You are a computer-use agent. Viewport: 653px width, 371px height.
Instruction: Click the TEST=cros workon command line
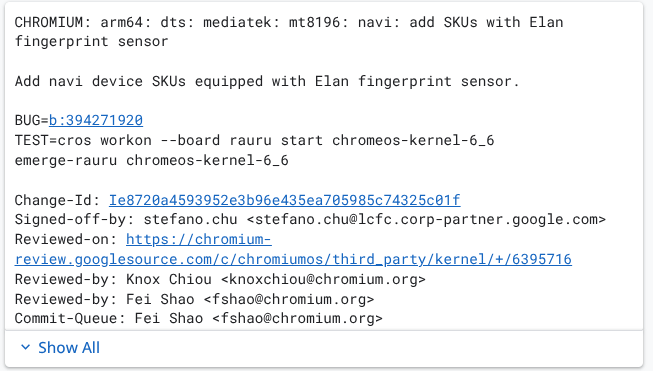coord(254,140)
